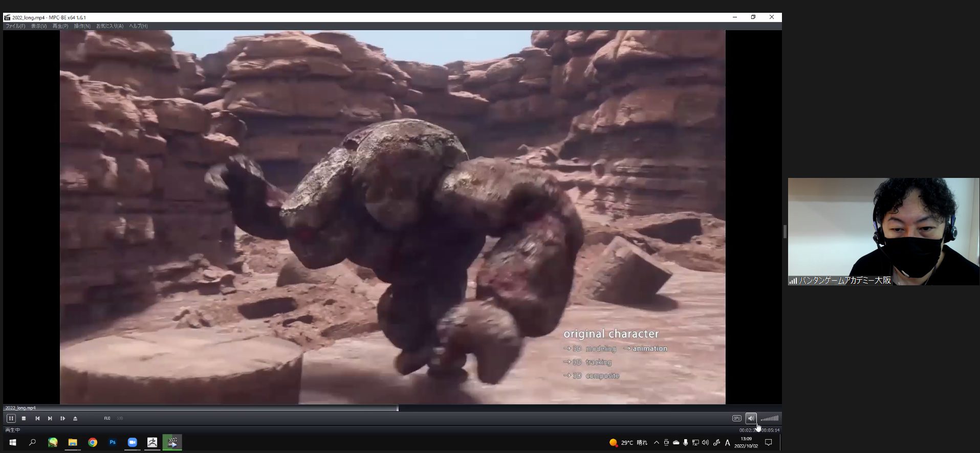Viewport: 980px width, 453px height.
Task: Click the video playback area
Action: (x=393, y=217)
